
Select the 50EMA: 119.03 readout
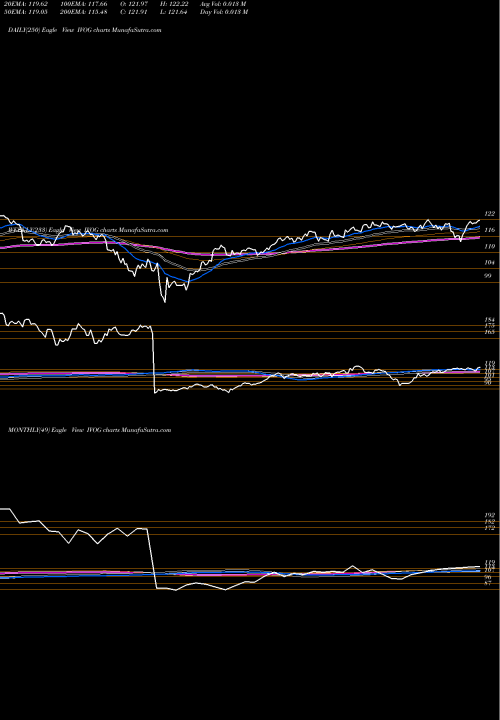tap(26, 12)
